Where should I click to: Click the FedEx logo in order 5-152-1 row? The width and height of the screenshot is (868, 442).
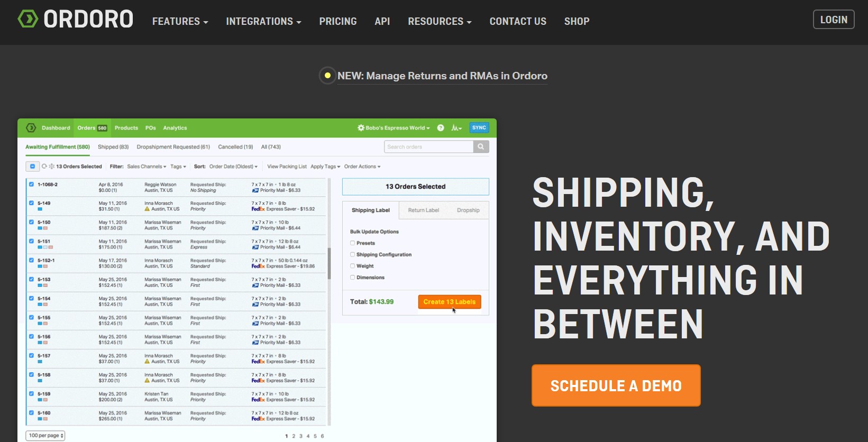click(258, 266)
